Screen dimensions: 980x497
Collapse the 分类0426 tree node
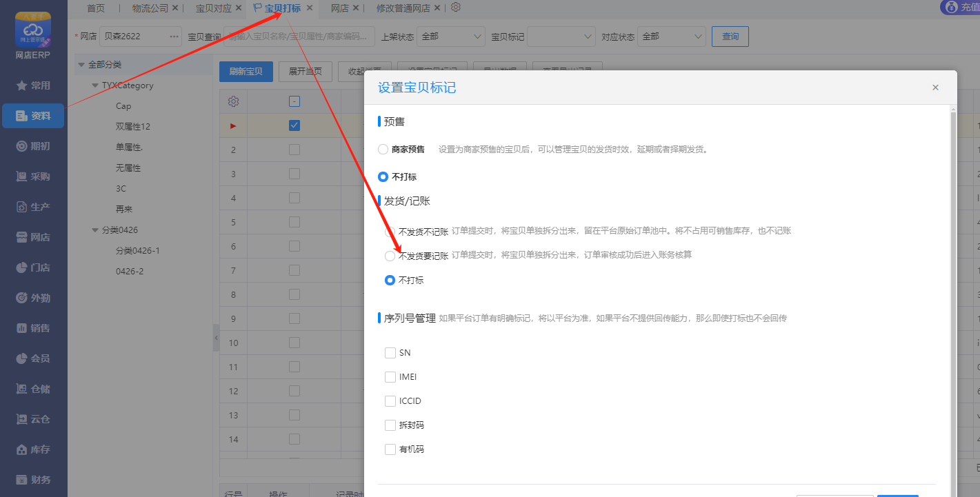[95, 230]
